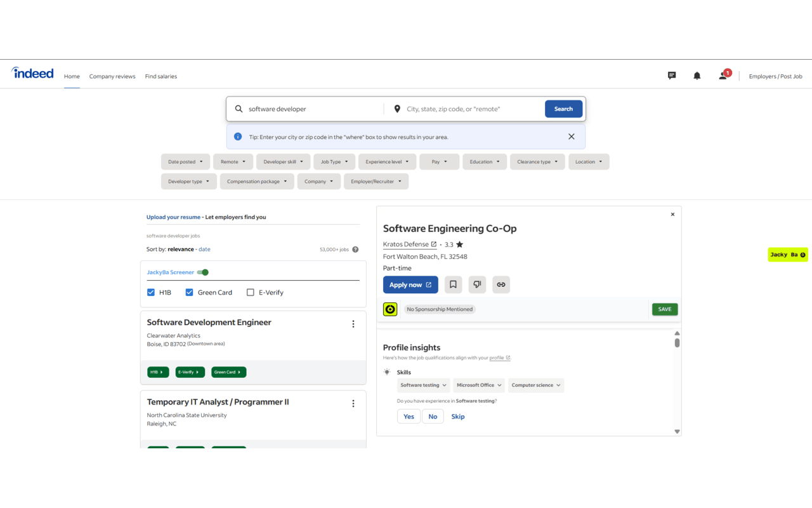Open your profile link in insights

500,358
